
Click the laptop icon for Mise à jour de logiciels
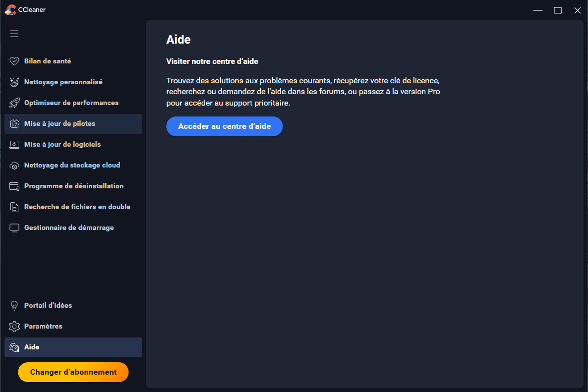pos(14,145)
